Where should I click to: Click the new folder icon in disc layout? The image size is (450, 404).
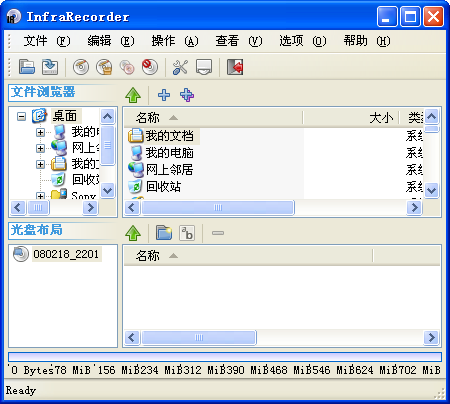coord(164,233)
